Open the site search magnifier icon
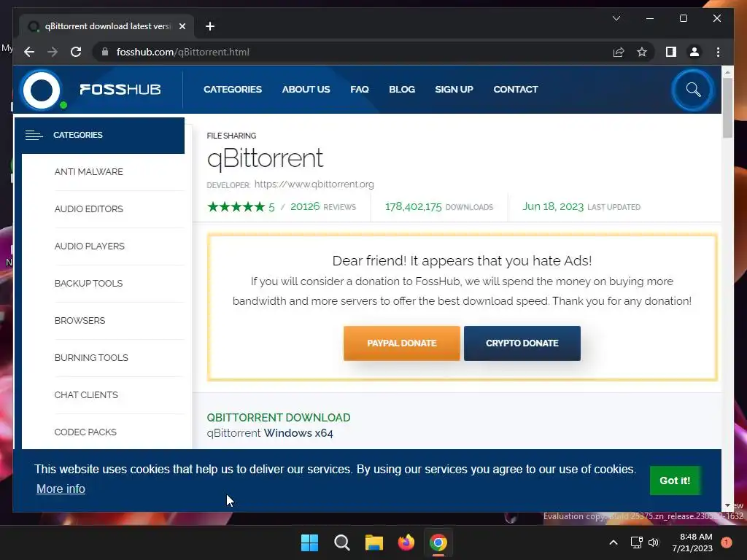Viewport: 747px width, 560px height. pos(693,90)
